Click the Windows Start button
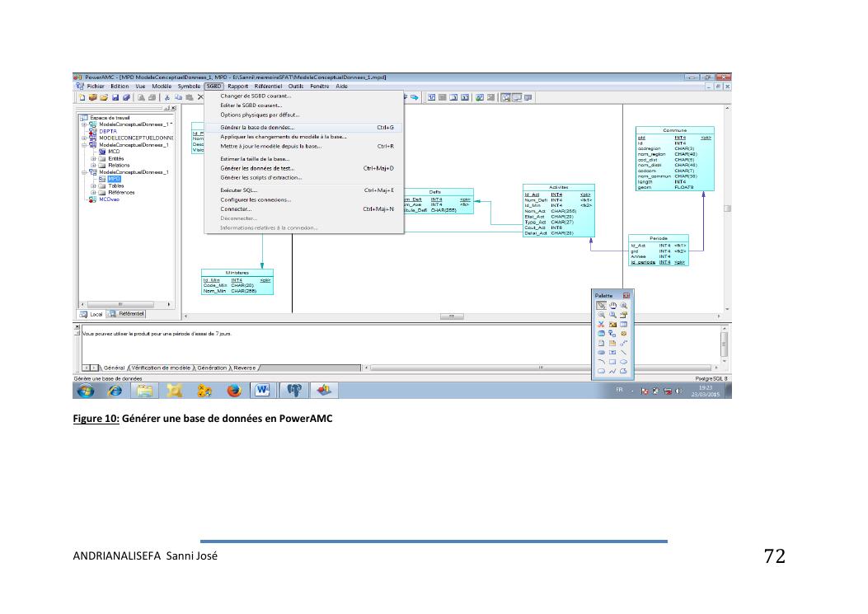The height and width of the screenshot is (614, 868). pos(86,391)
